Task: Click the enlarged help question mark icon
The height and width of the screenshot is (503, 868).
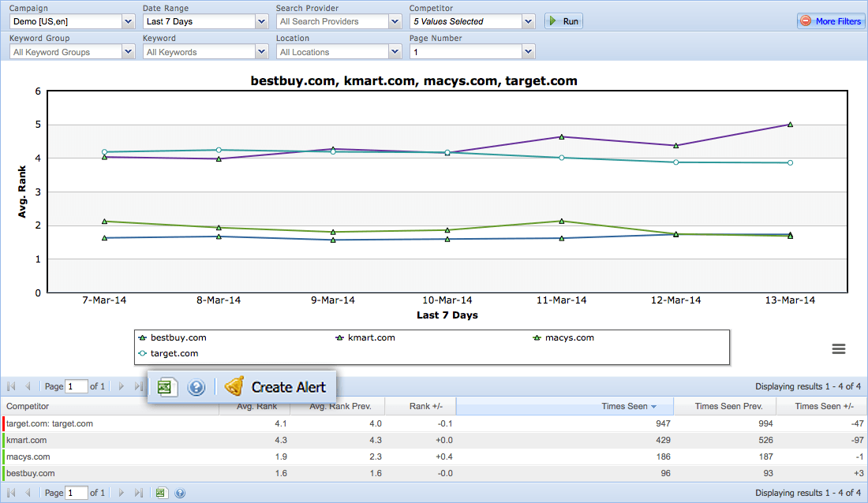Action: point(196,387)
